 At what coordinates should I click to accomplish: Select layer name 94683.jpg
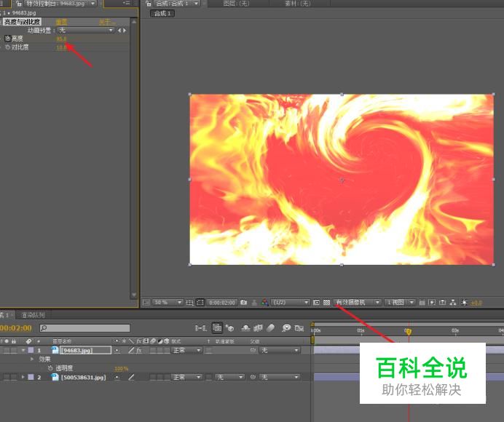click(77, 351)
